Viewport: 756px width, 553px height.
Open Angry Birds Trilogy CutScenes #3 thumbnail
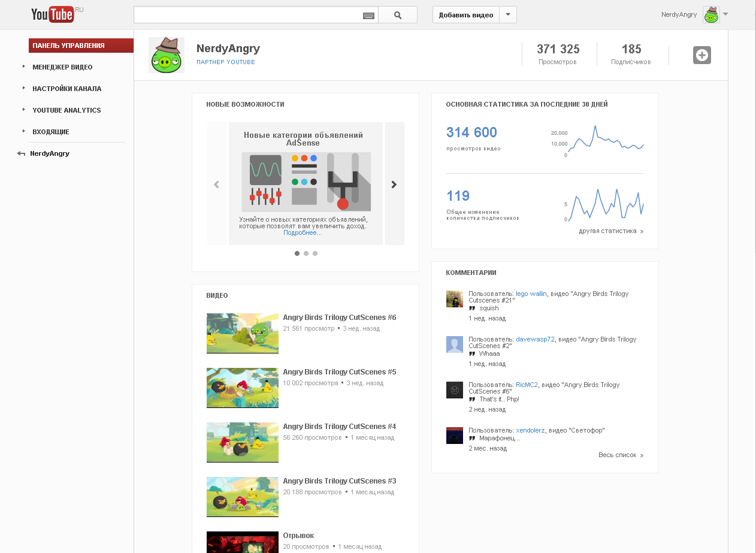point(243,497)
